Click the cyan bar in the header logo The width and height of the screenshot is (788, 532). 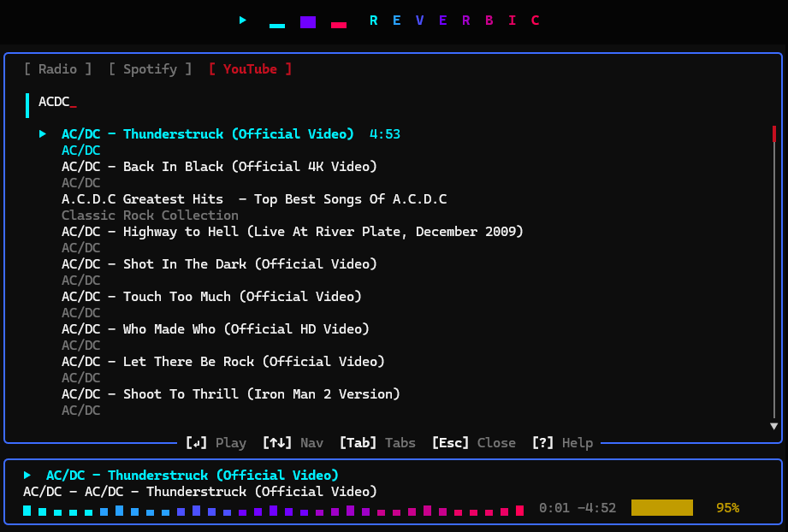(x=277, y=26)
